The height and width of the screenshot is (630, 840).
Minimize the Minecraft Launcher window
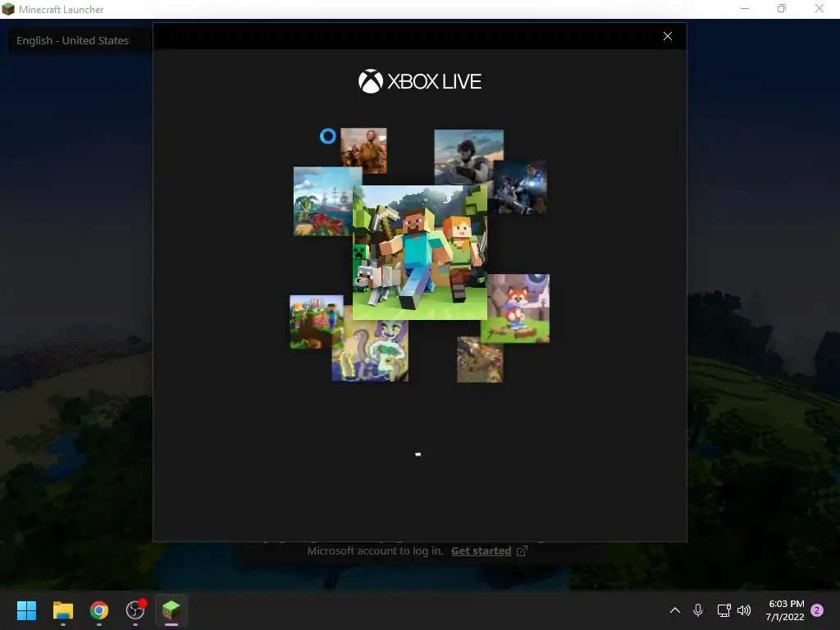pos(745,8)
